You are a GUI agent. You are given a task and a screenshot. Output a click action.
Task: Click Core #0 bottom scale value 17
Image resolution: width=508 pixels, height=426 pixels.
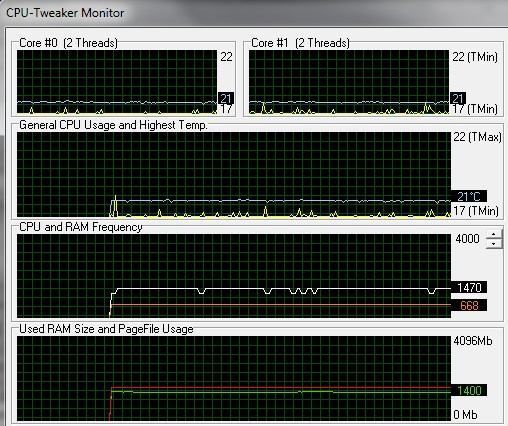coord(226,109)
